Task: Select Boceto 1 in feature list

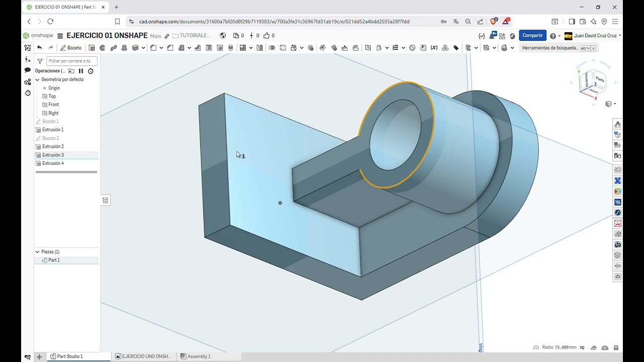Action: [x=50, y=121]
